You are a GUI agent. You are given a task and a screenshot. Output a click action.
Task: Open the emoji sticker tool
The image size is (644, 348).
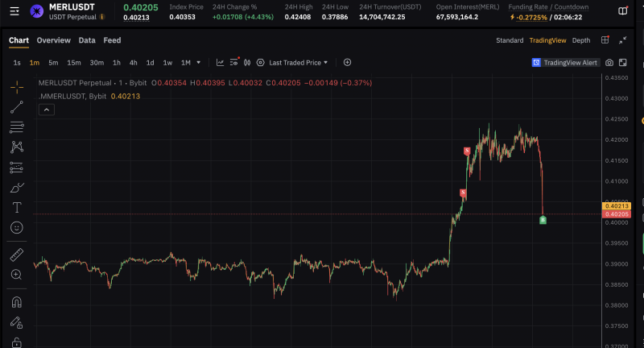click(16, 228)
